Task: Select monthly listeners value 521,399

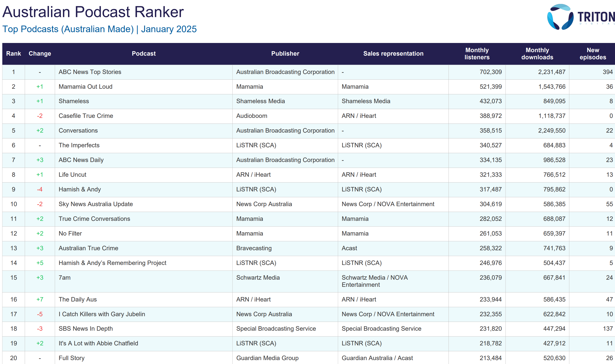Action: click(491, 87)
